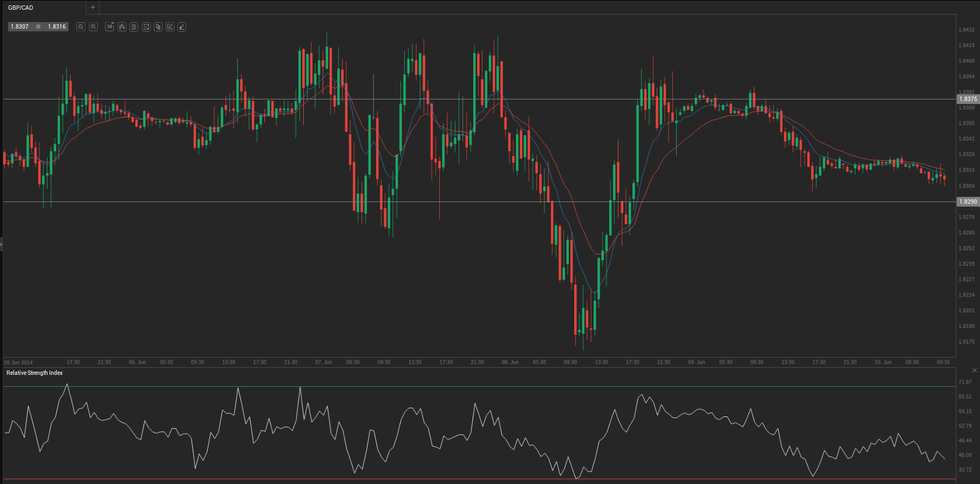This screenshot has width=980, height=484.
Task: Close the Relative Strength Index panel
Action: (x=974, y=371)
